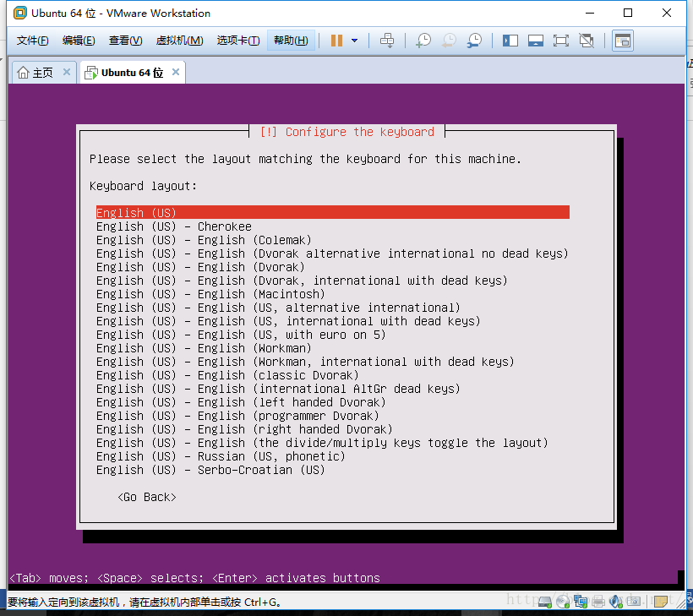Open the power options dropdown arrow
The width and height of the screenshot is (693, 616).
(354, 41)
